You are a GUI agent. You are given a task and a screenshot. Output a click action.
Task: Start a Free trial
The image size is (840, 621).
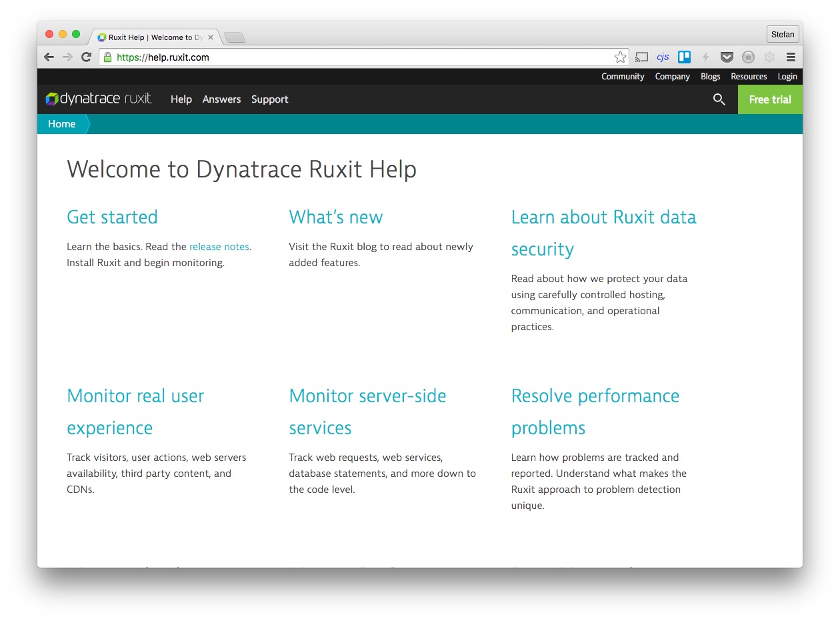[x=770, y=99]
